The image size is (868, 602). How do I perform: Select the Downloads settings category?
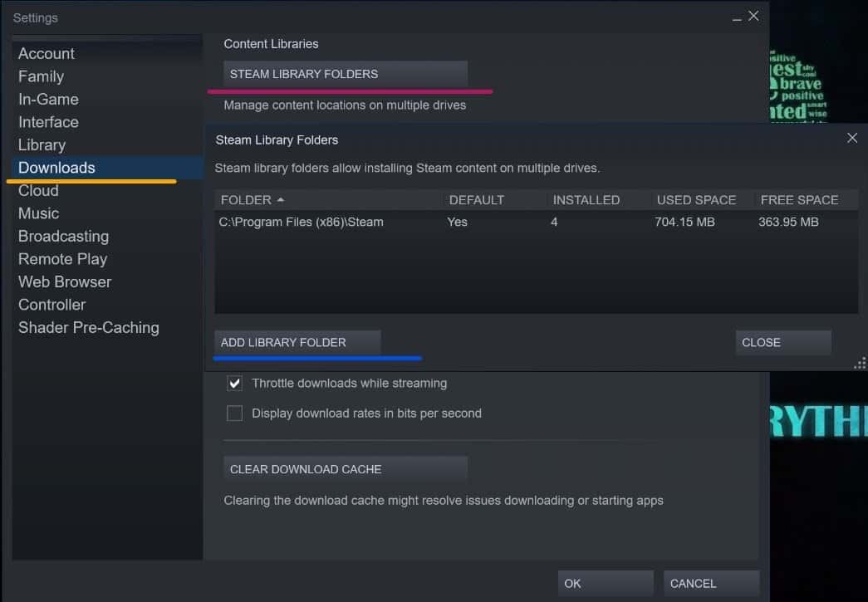click(x=56, y=168)
